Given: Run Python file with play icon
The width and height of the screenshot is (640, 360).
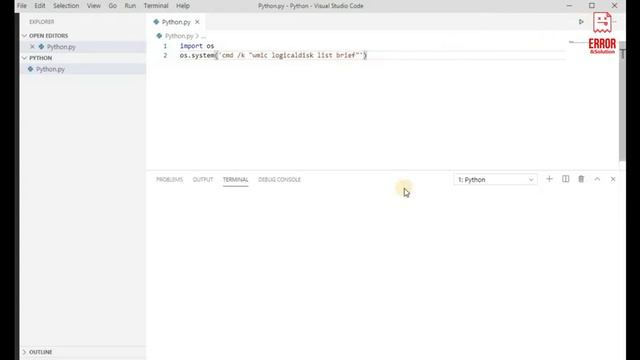Looking at the screenshot, I should coord(581,22).
